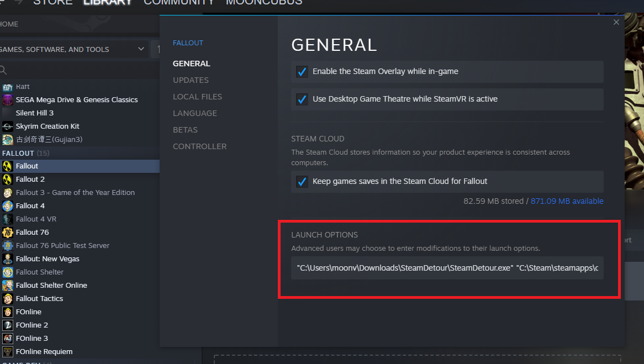
Task: Click the Fallout Shelter game icon
Action: tap(8, 272)
